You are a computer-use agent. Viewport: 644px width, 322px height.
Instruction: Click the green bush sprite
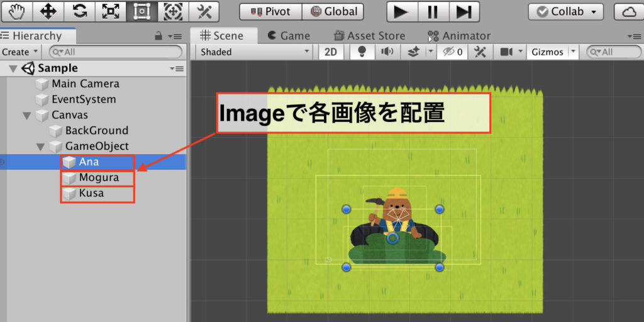[397, 249]
